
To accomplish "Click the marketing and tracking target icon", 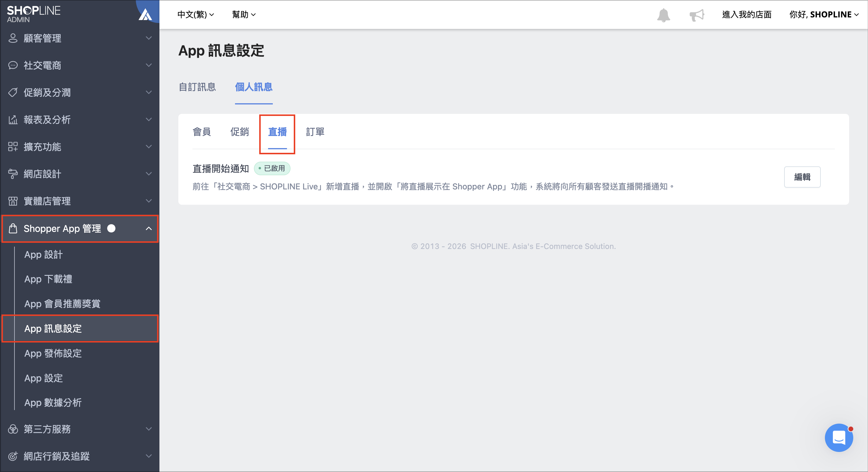I will pos(13,456).
